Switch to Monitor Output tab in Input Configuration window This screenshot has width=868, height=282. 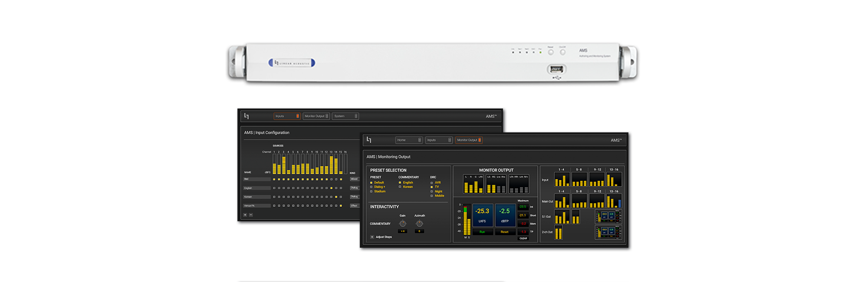tap(316, 116)
